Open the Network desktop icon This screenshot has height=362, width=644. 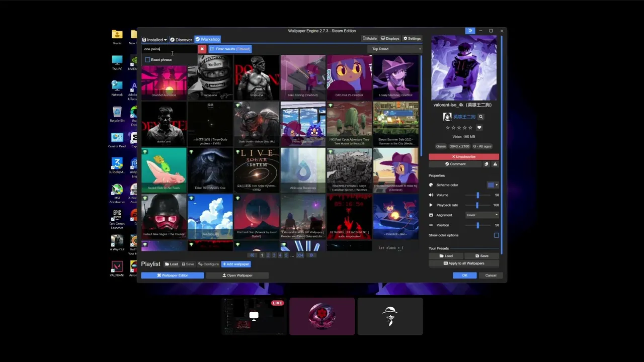117,88
